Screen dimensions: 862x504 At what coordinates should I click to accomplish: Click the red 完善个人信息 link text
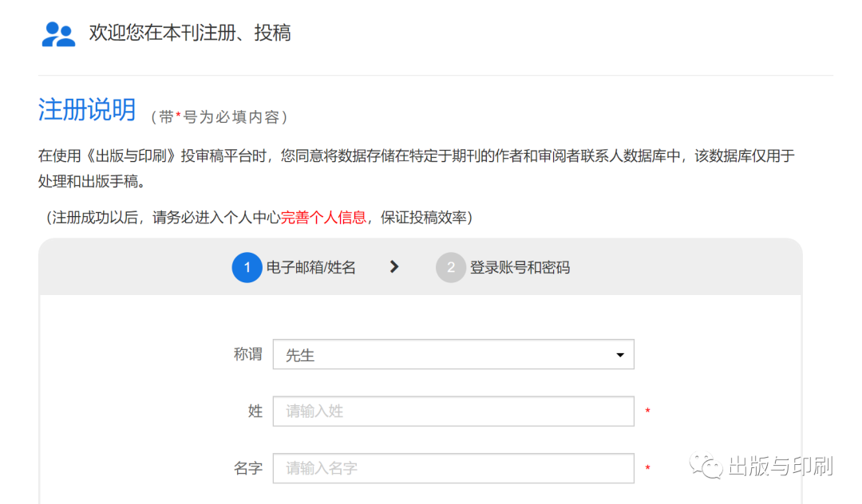point(323,218)
